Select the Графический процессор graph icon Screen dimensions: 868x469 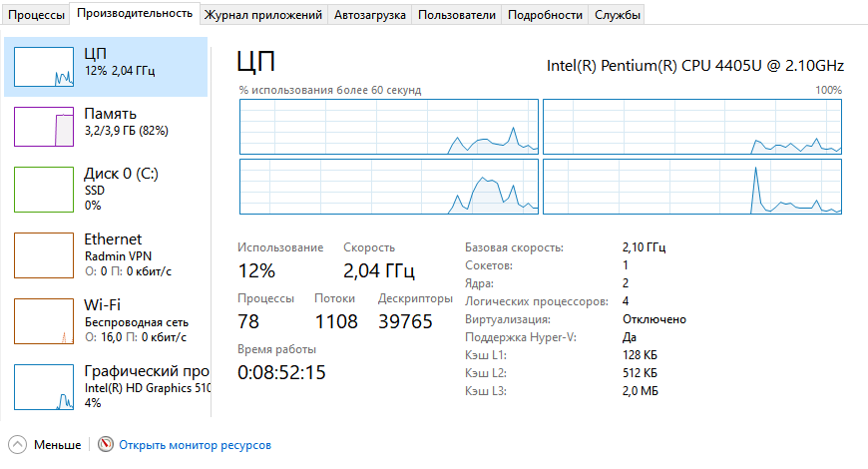click(x=45, y=386)
